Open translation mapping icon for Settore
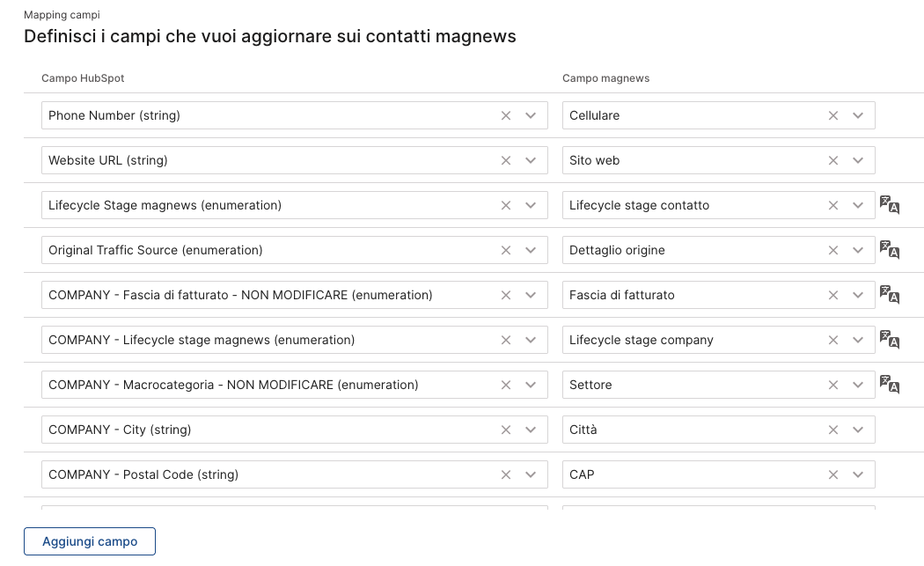The width and height of the screenshot is (924, 566). click(x=890, y=385)
